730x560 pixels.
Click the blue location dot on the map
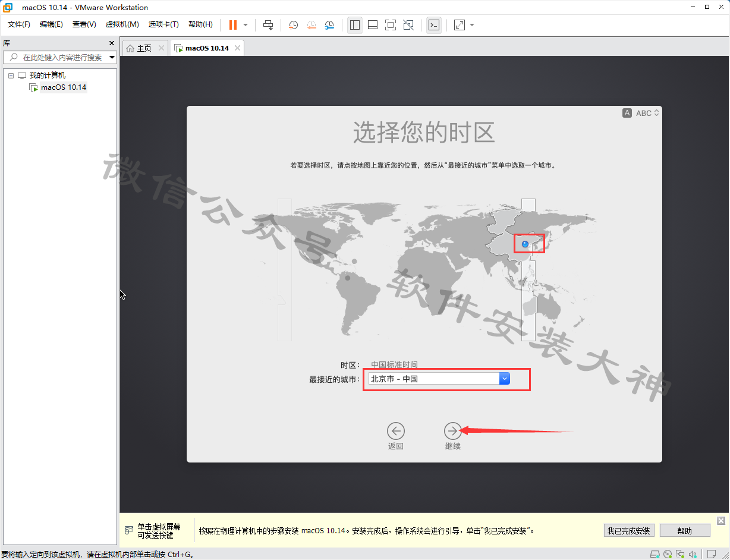525,244
